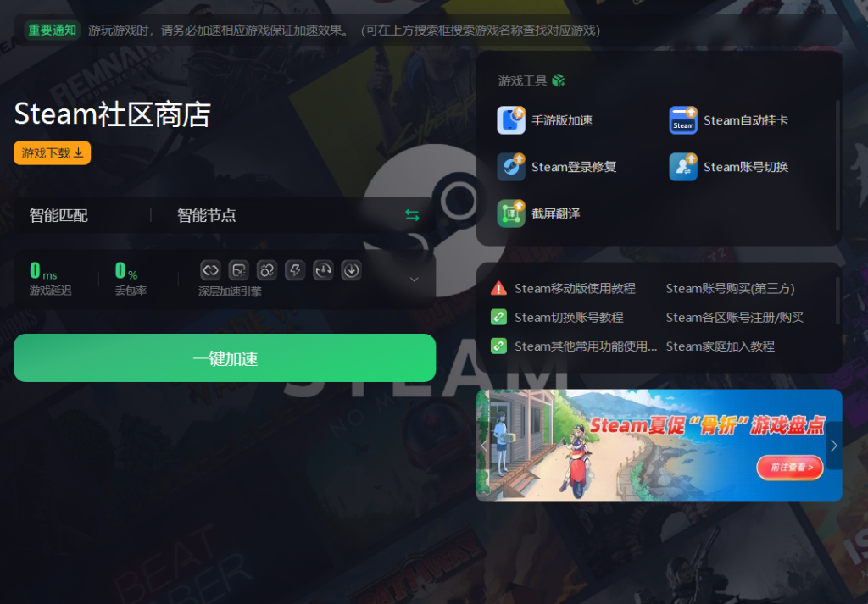Click the 手游版加速 label text

coord(562,120)
